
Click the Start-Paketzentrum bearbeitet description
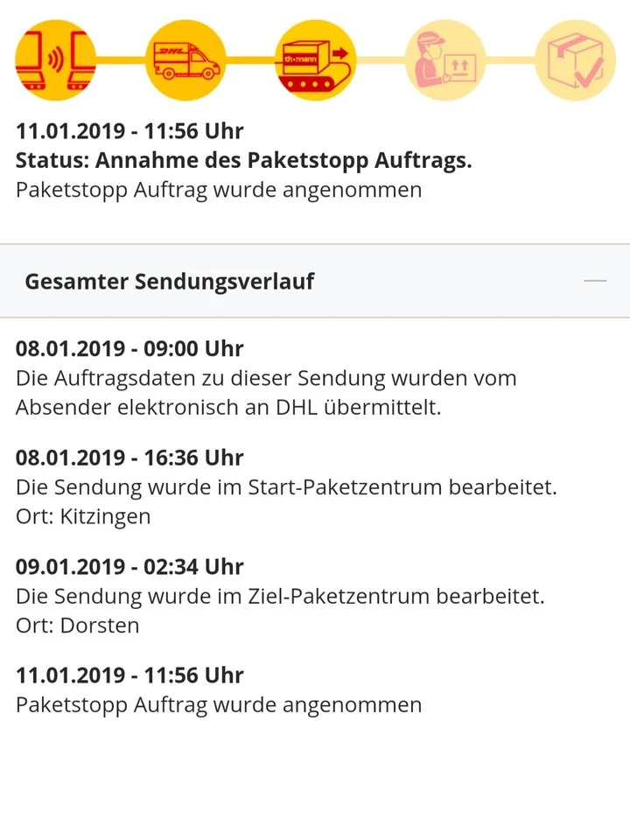286,487
